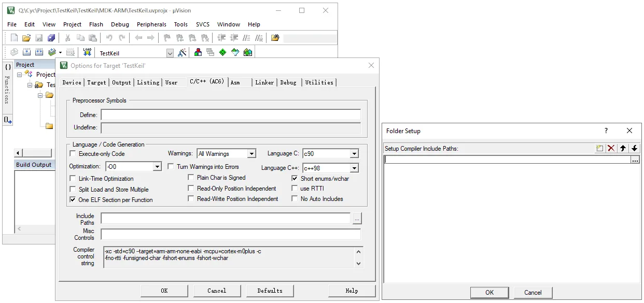Click the Manage Multi-Project Workspace icon
This screenshot has width=644, height=303.
click(x=210, y=52)
